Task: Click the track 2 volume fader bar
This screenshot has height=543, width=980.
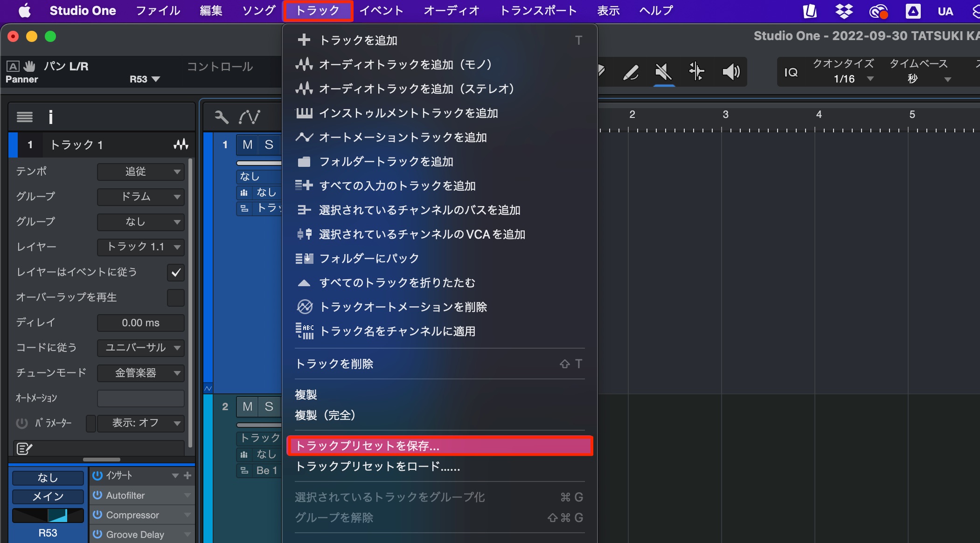Action: [259, 425]
